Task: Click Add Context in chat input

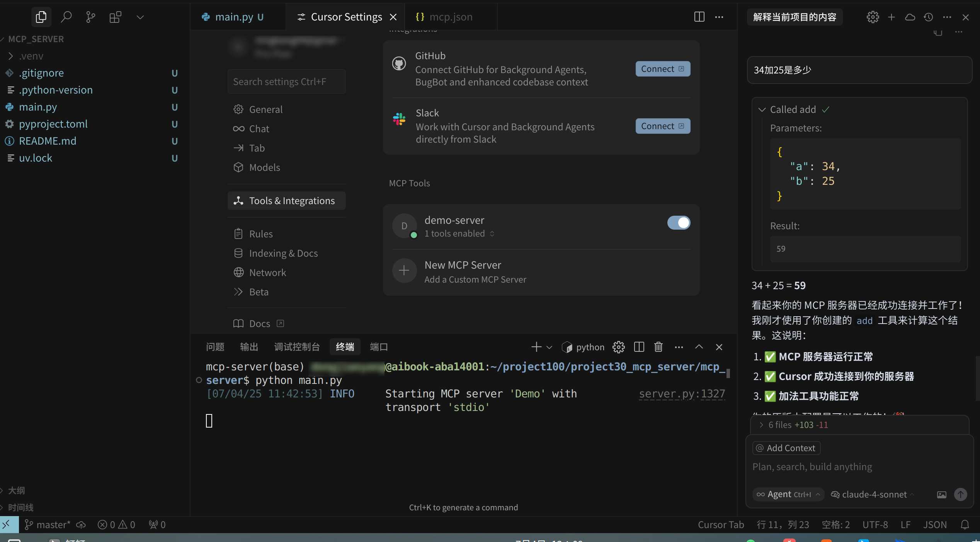Action: coord(786,448)
